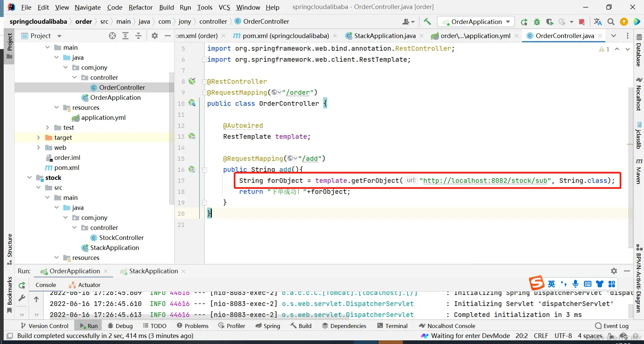Open the Spring tool window
This screenshot has width=644, height=344.
click(268, 326)
